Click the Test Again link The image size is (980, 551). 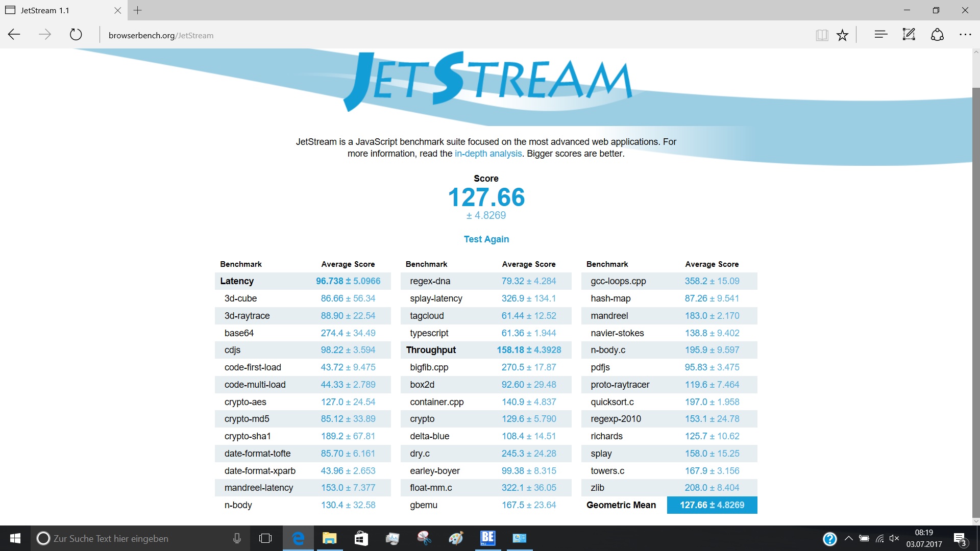(x=486, y=239)
